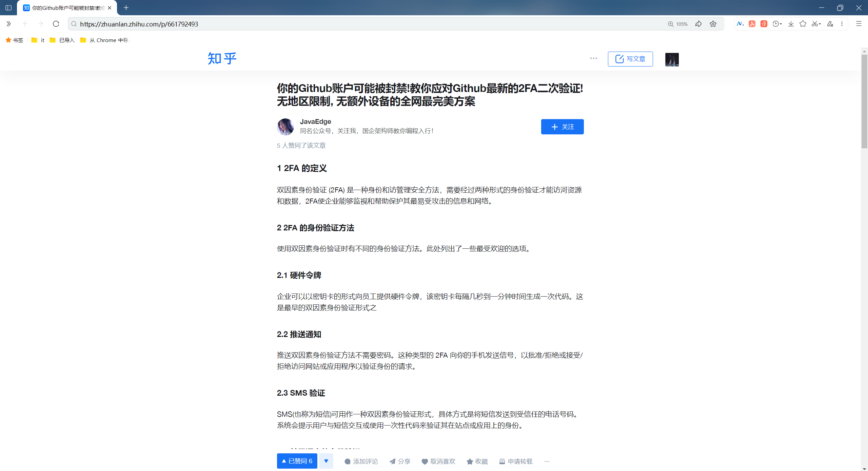Click heading '2.2 推送通知'
This screenshot has height=471, width=868.
(x=299, y=335)
